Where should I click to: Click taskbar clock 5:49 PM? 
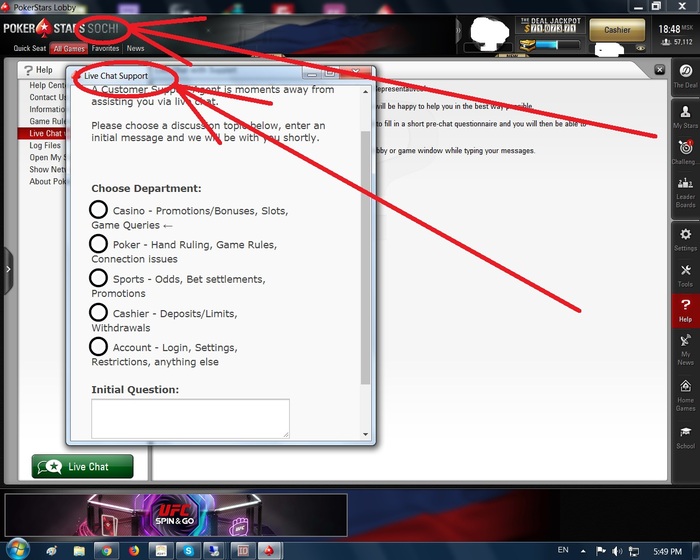[x=667, y=552]
